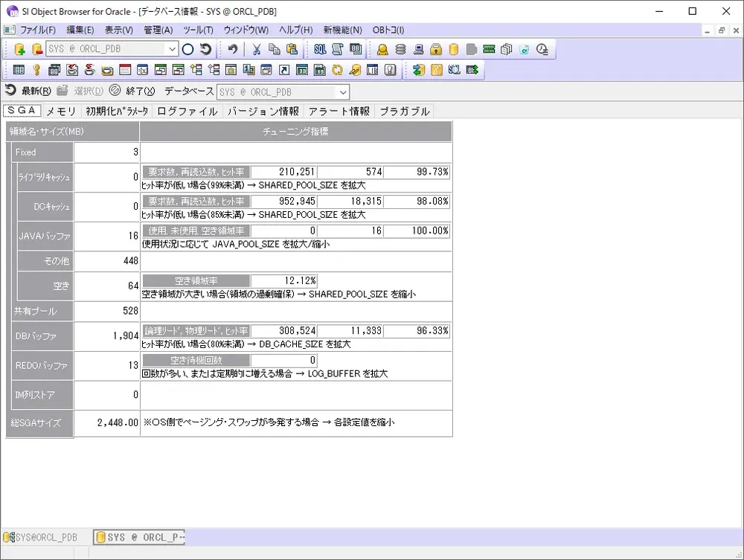Click the blue circle commit icon
Screen dimensions: 744x560
(x=188, y=49)
